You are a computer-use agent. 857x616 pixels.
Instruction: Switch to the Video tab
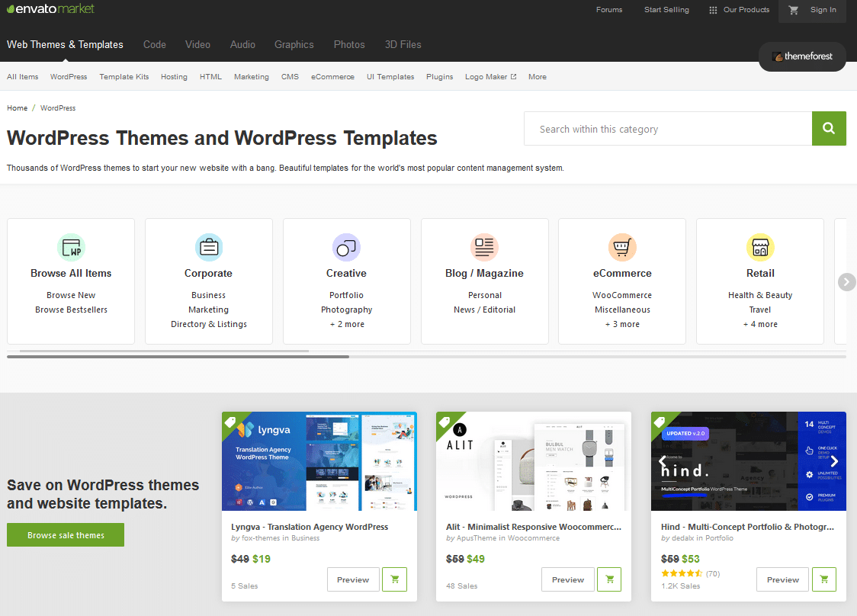tap(197, 44)
